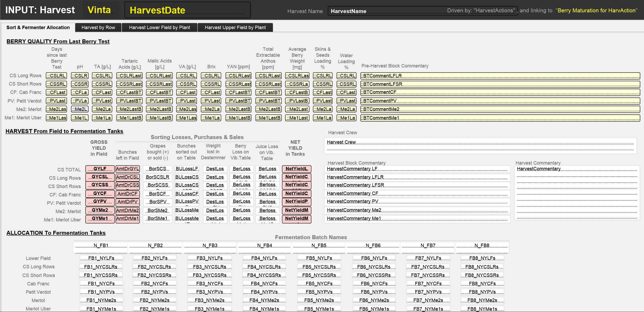This screenshot has width=644, height=312.
Task: Select the BTCommentMe2 commentary field
Action: point(500,109)
